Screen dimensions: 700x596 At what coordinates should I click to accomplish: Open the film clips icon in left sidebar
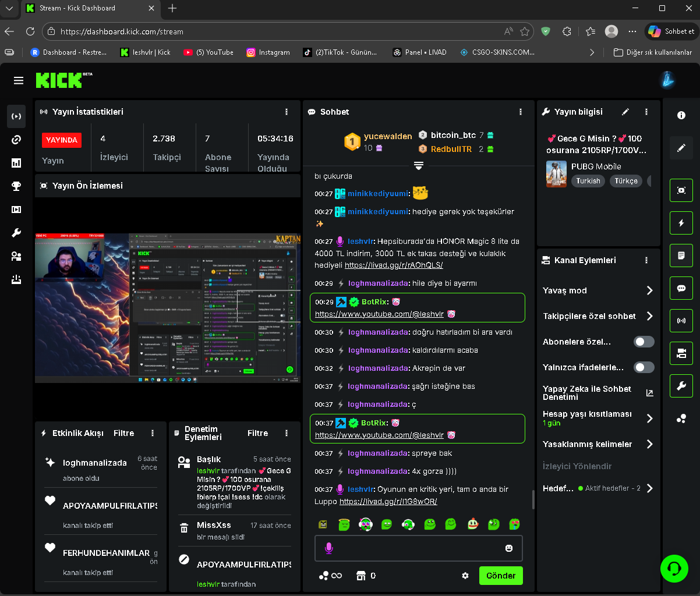16,210
